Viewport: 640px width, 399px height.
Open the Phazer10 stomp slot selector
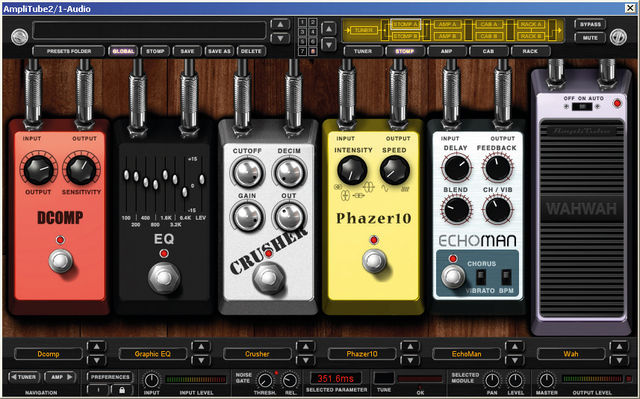(362, 354)
